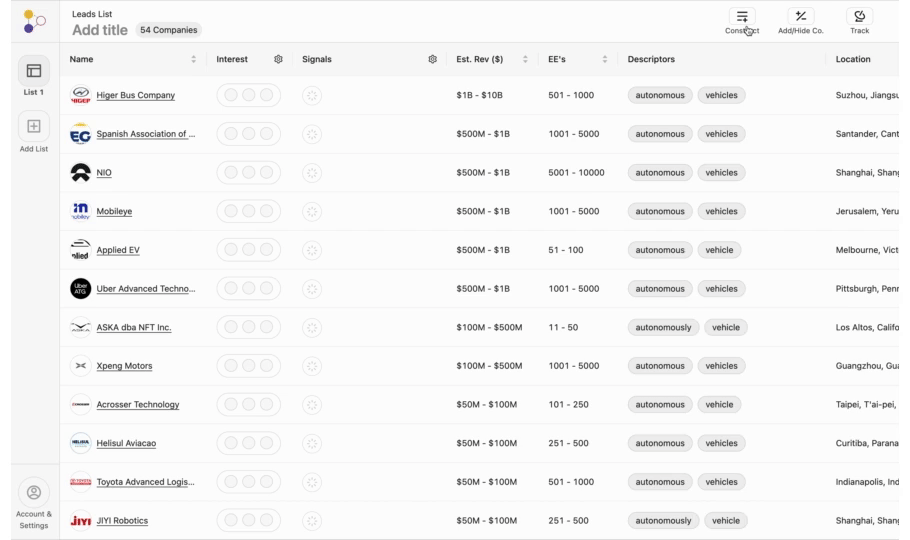Open Interest column settings gear
The height and width of the screenshot is (540, 910).
(x=278, y=59)
